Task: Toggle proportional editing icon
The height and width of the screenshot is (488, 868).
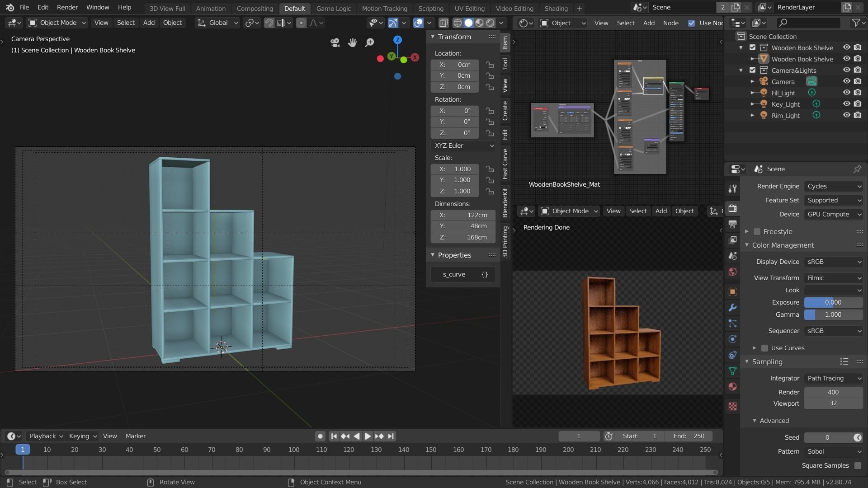Action: (x=301, y=23)
